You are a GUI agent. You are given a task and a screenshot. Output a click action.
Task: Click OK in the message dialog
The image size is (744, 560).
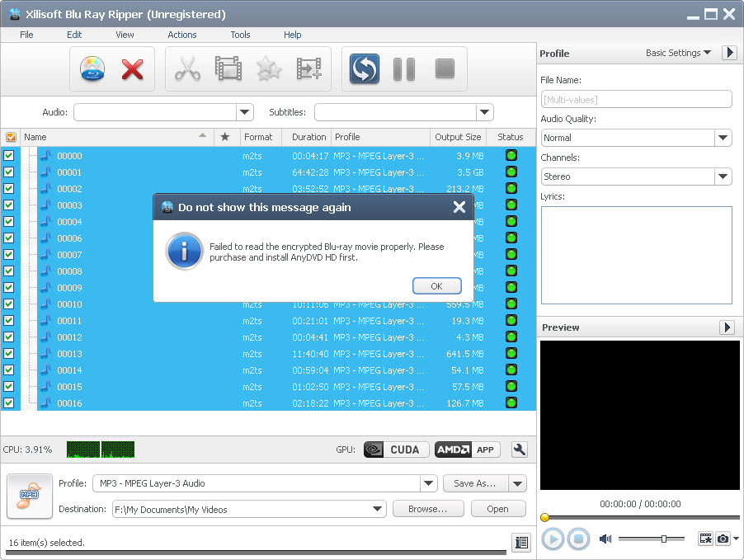pos(436,286)
